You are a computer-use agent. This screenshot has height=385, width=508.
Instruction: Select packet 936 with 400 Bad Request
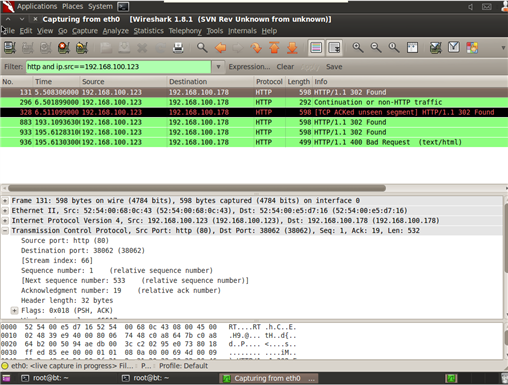(x=254, y=142)
